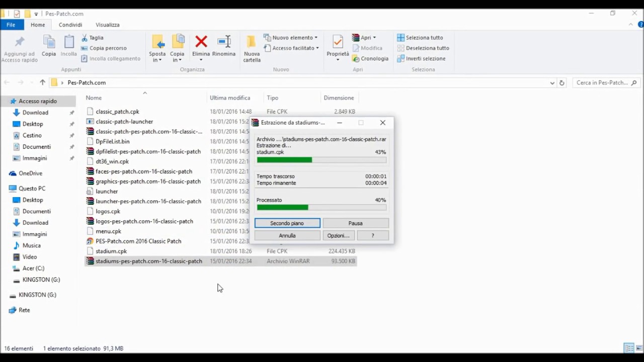The height and width of the screenshot is (362, 644).
Task: Select the menu.cpk file
Action: tap(109, 231)
